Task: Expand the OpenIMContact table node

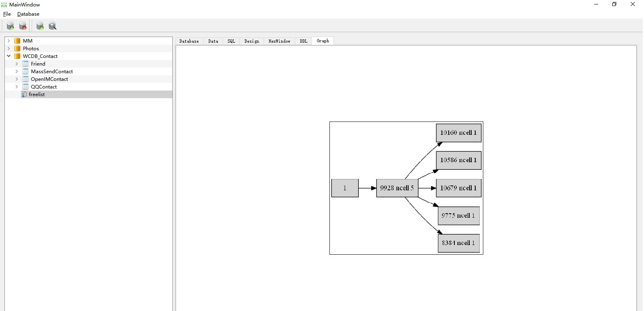Action: pyautogui.click(x=16, y=79)
